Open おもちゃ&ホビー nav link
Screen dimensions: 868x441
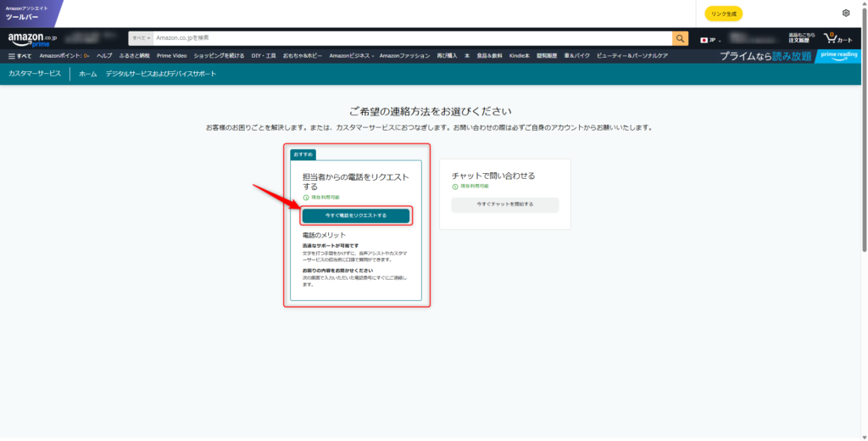(x=303, y=56)
